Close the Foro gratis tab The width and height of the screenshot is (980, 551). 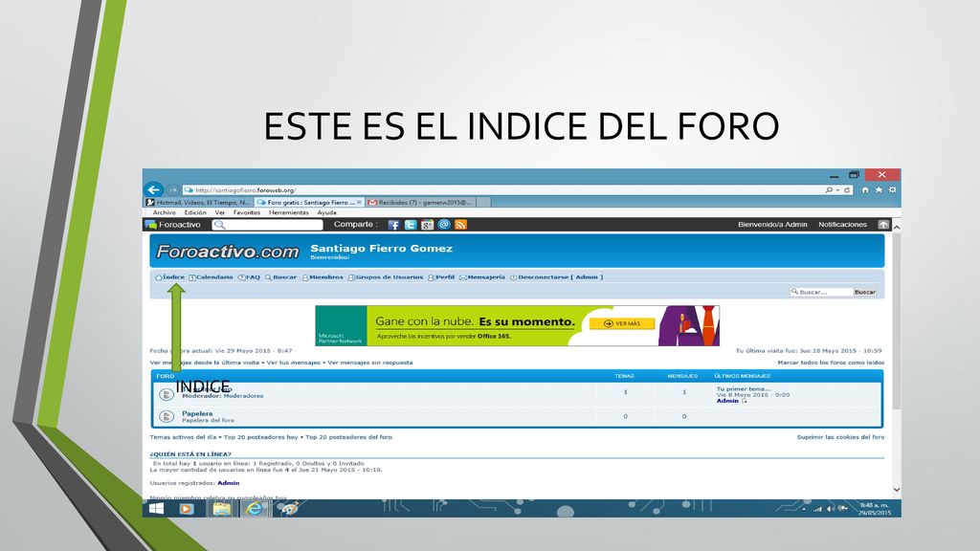tap(359, 203)
